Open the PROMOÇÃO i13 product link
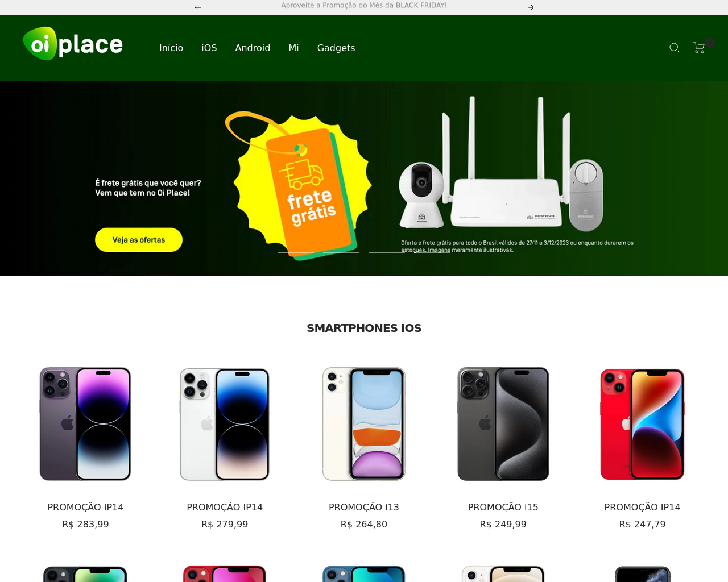 tap(364, 507)
